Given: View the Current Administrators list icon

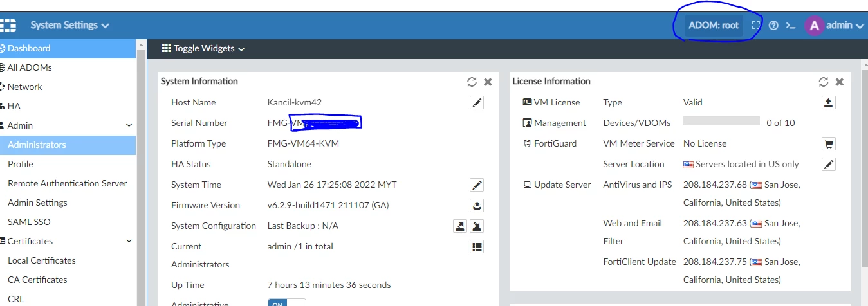Looking at the screenshot, I should tap(477, 247).
